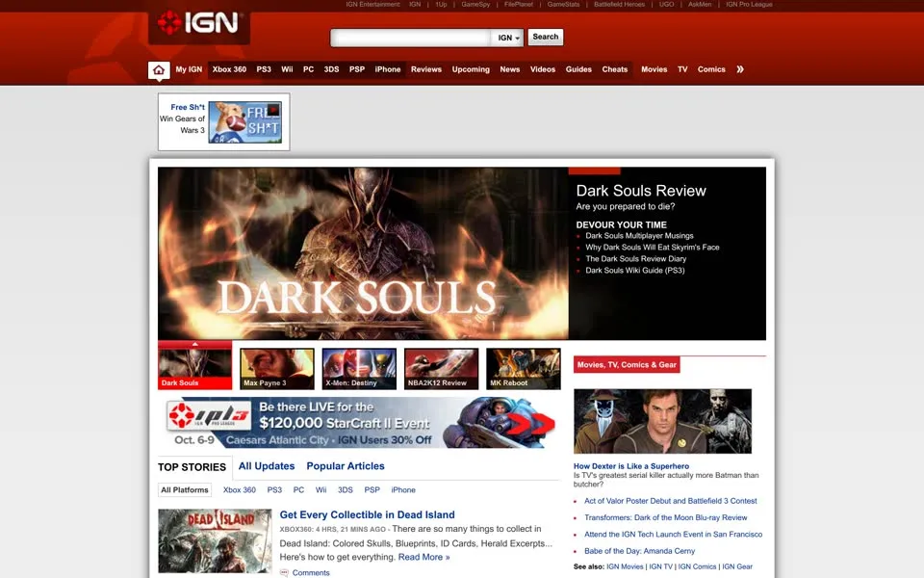924x578 pixels.
Task: Click the Comments speech bubble icon
Action: pyautogui.click(x=284, y=572)
